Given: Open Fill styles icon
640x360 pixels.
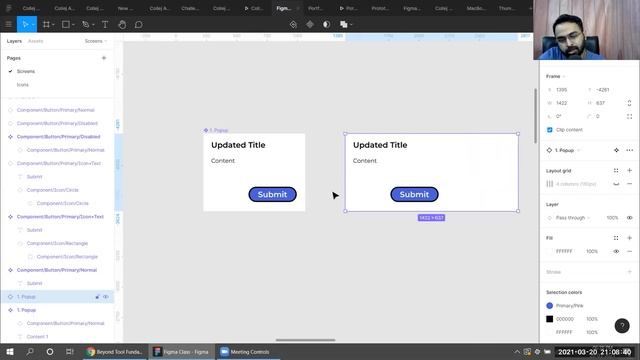Looking at the screenshot, I should tap(616, 238).
